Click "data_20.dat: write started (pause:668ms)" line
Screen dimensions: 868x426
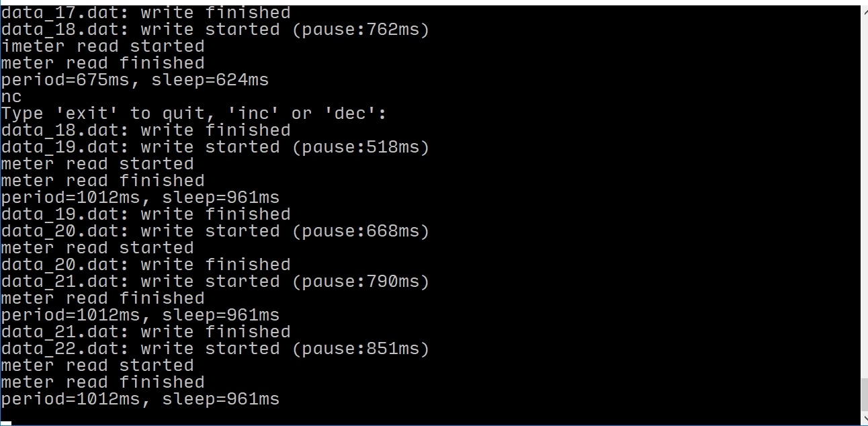point(214,231)
